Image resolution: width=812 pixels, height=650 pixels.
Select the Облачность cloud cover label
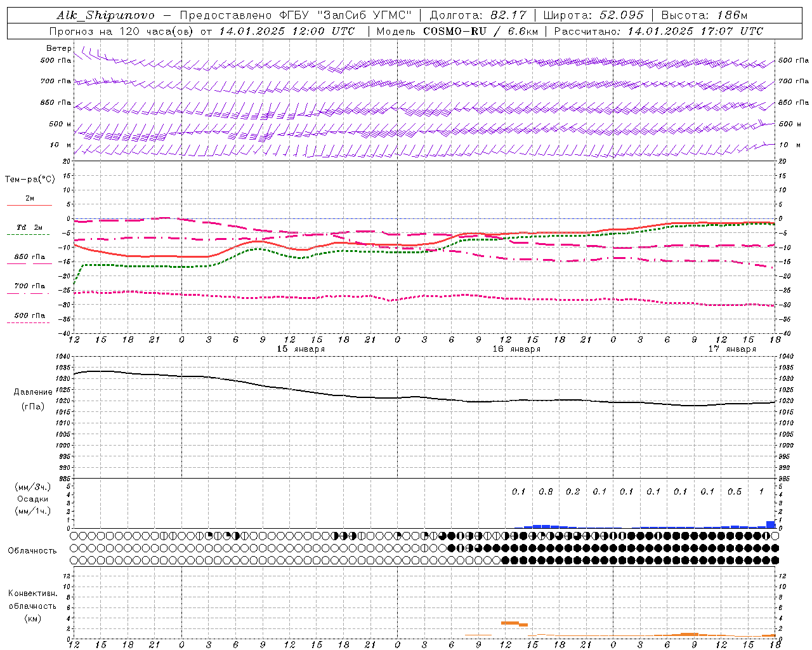(32, 551)
